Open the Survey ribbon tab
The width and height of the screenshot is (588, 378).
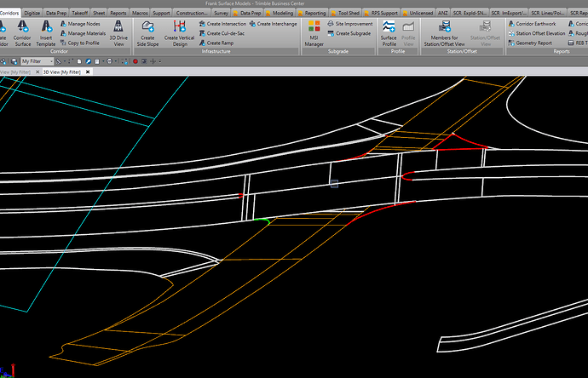tap(221, 13)
